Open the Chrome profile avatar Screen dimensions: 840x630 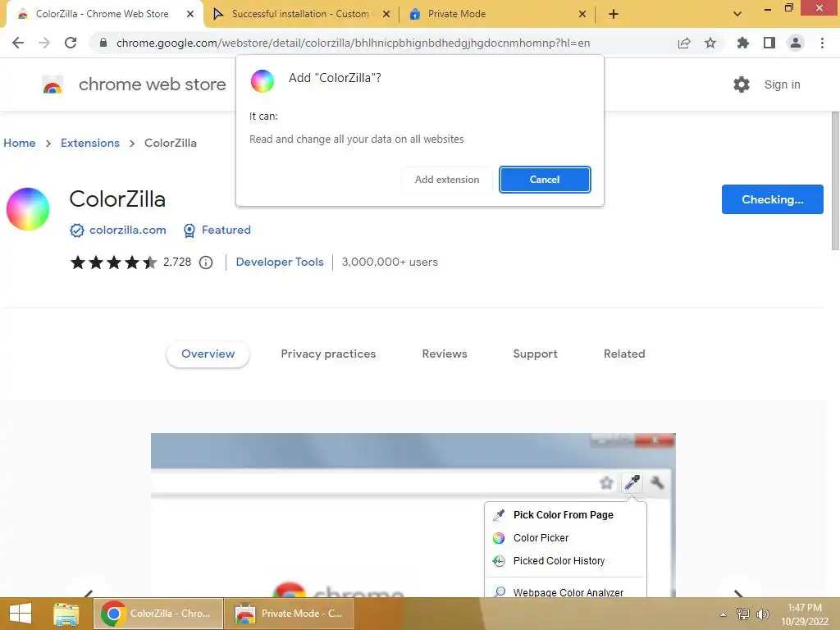tap(796, 43)
